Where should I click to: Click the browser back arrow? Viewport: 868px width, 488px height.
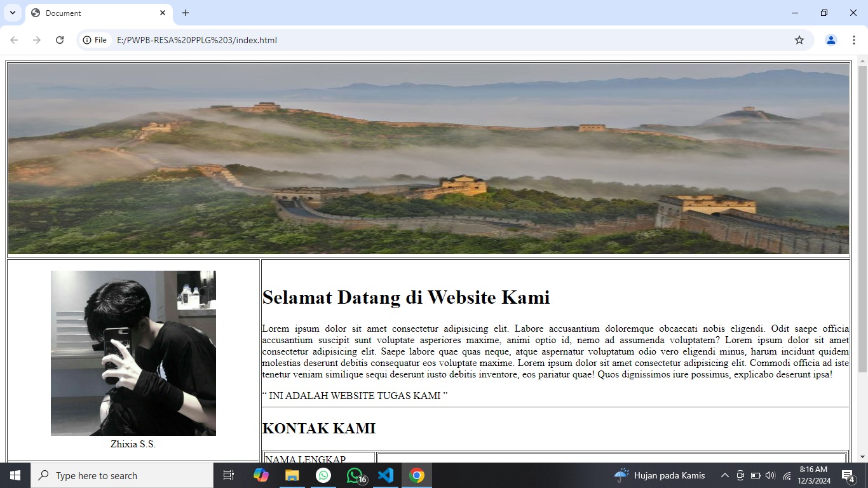[14, 40]
